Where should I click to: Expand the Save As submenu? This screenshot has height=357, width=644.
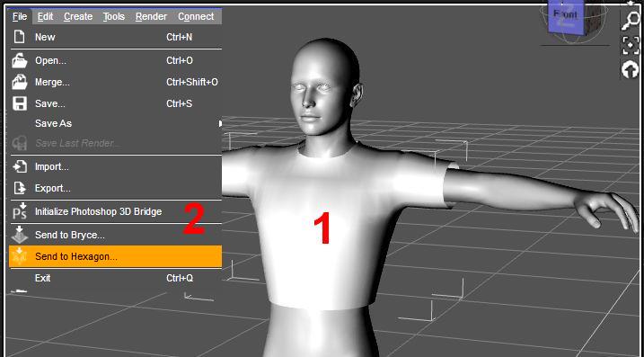click(115, 123)
